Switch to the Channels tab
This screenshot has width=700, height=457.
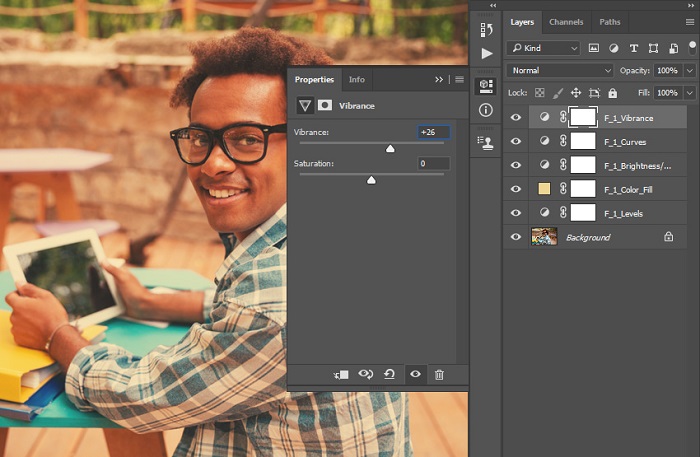[566, 22]
